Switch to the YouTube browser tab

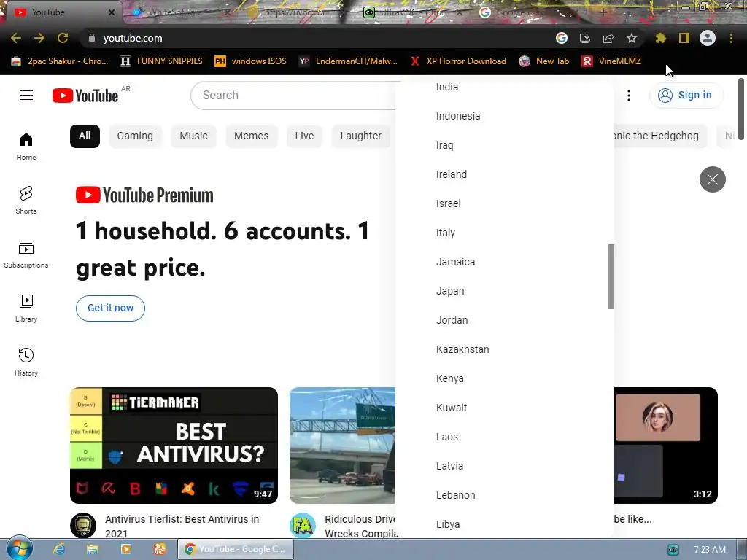pyautogui.click(x=62, y=12)
